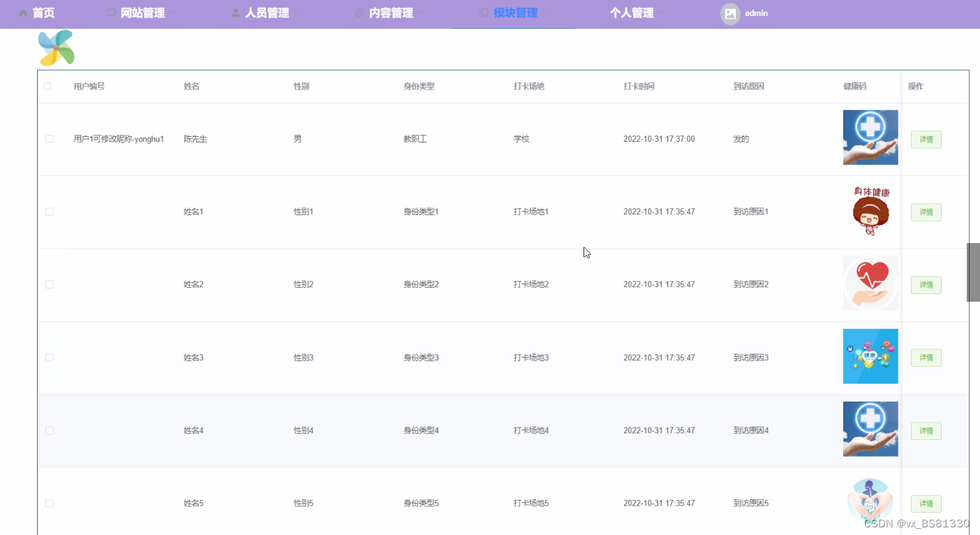Open 详情 for the 姓名4 row

click(x=926, y=431)
